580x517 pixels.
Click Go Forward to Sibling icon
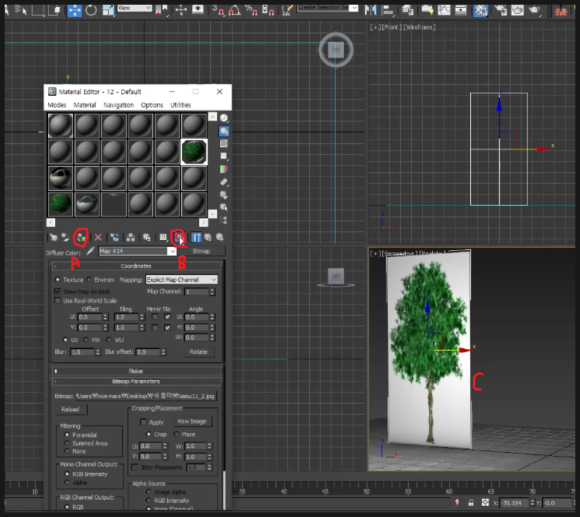tap(220, 237)
